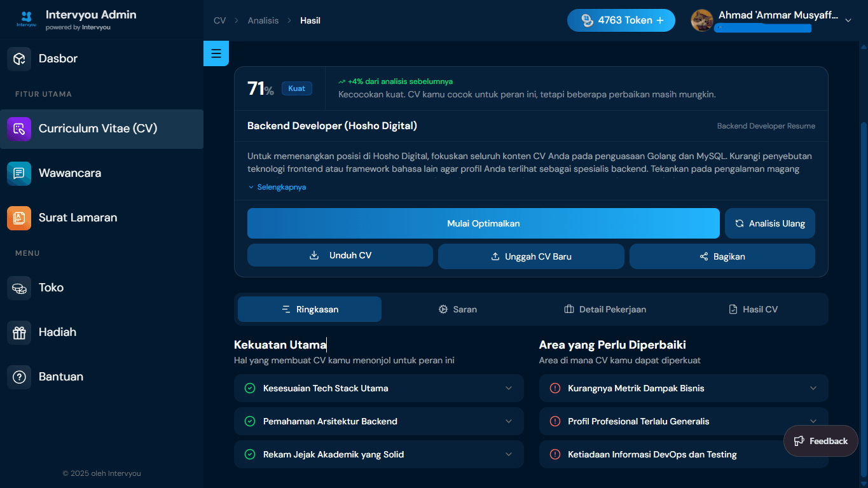
Task: Download with the Unduh CV button
Action: (340, 256)
